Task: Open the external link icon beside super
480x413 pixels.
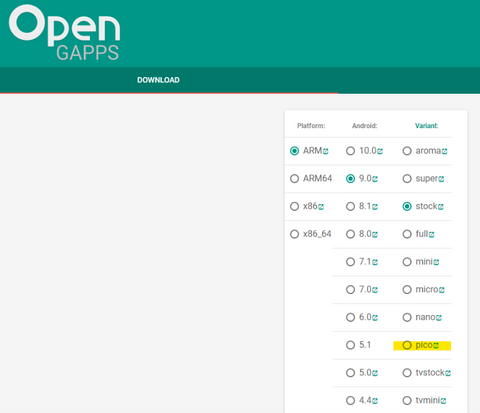Action: coord(441,179)
